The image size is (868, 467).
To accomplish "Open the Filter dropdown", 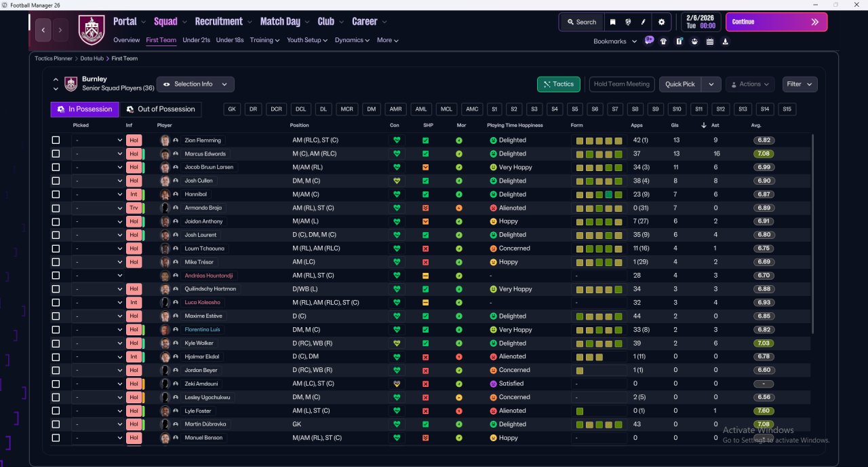I will [x=800, y=84].
